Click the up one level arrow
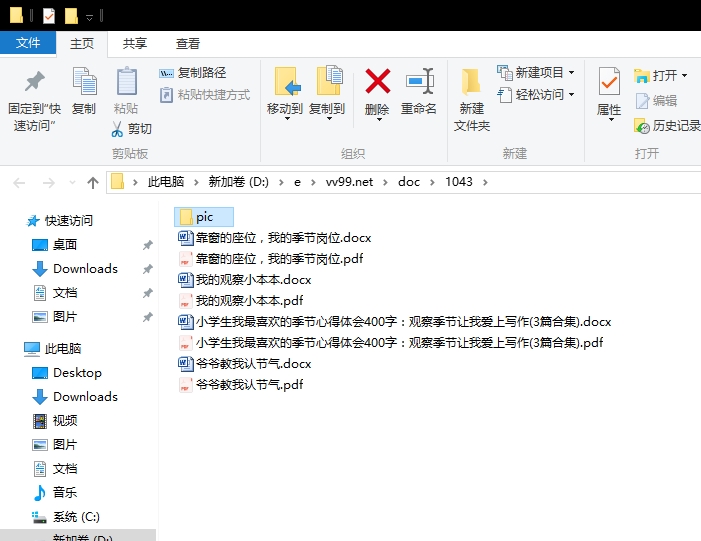The height and width of the screenshot is (541, 701). point(93,182)
